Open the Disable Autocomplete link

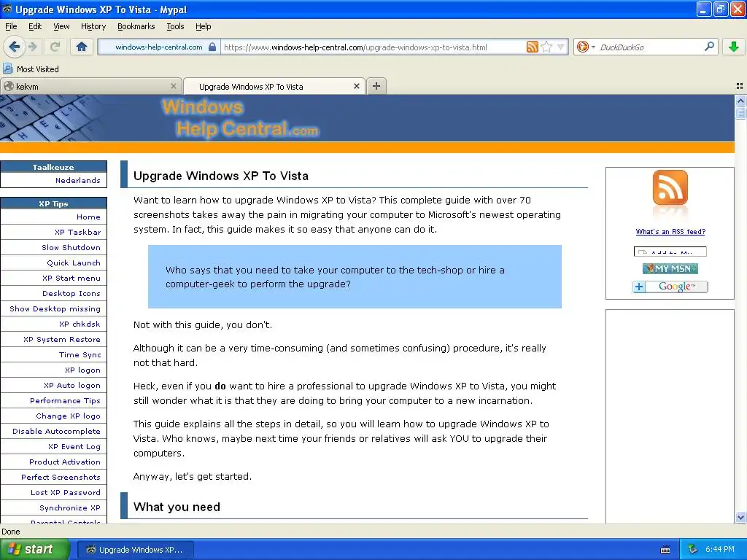point(57,432)
